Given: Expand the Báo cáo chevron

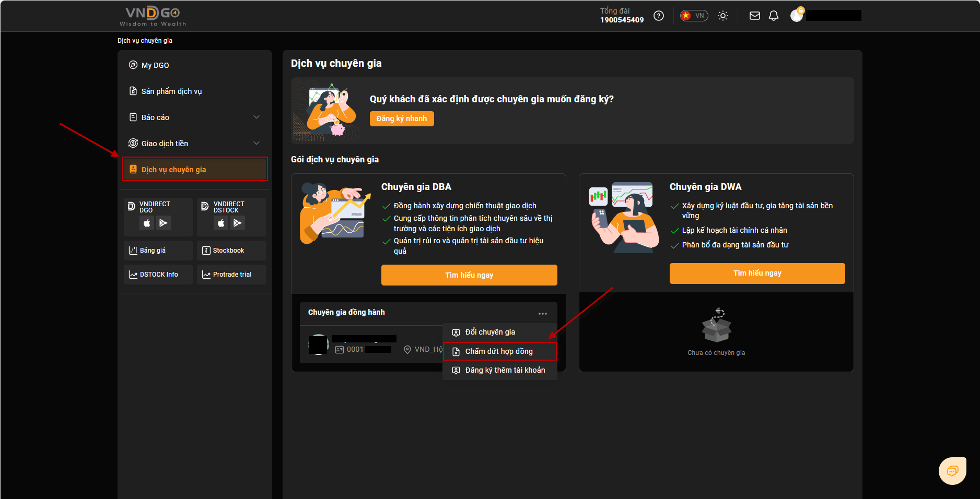Looking at the screenshot, I should pyautogui.click(x=256, y=117).
